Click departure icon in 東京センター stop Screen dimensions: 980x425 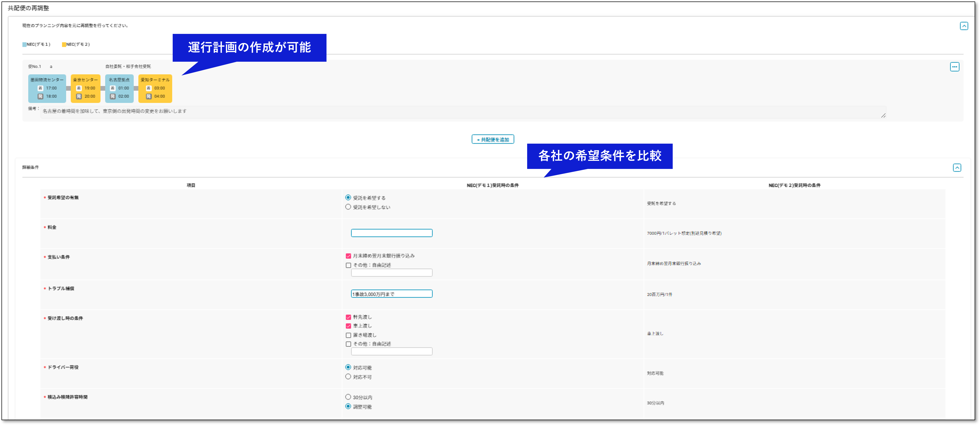pyautogui.click(x=79, y=96)
